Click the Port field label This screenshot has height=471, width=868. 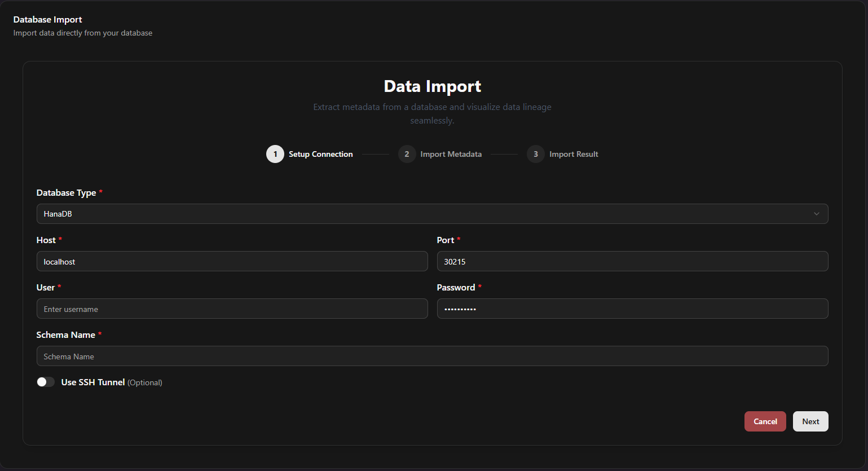[446, 240]
